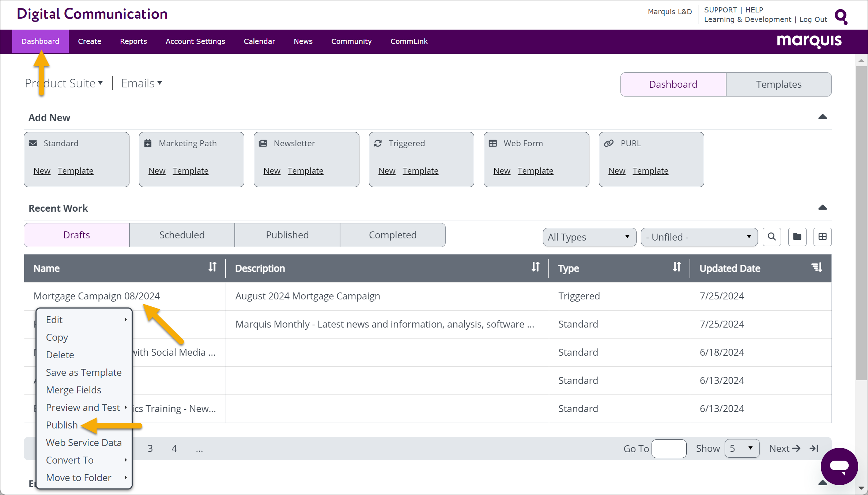Image resolution: width=868 pixels, height=495 pixels.
Task: Click New under Newsletter
Action: click(x=272, y=171)
